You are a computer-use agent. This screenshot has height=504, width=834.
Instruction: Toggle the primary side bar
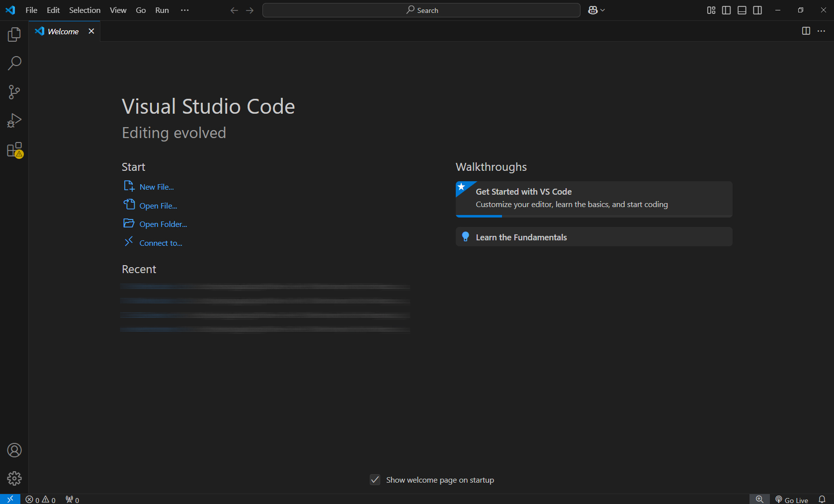coord(726,10)
